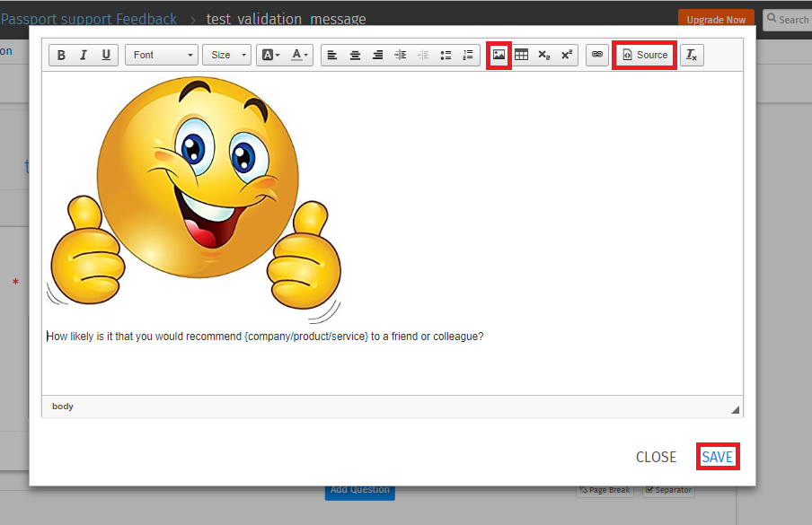Screen dimensions: 812x525
Task: Insert a bulleted list
Action: [x=446, y=56]
